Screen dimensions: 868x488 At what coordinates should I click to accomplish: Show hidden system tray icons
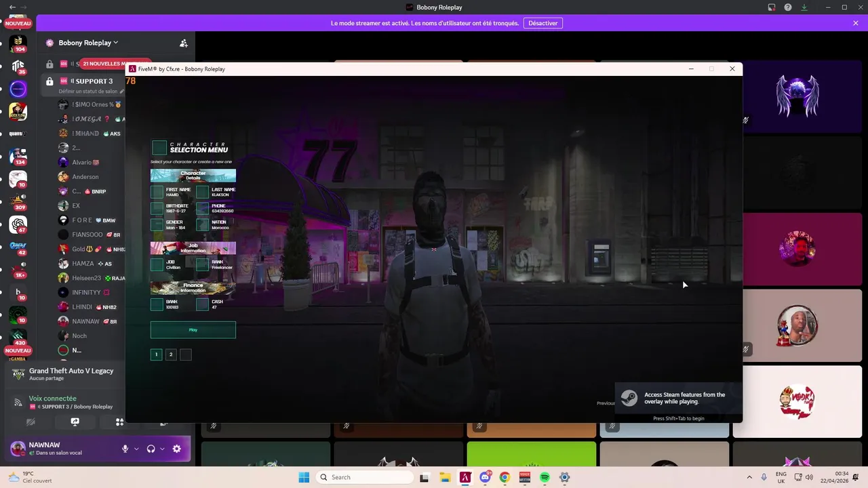(x=749, y=477)
